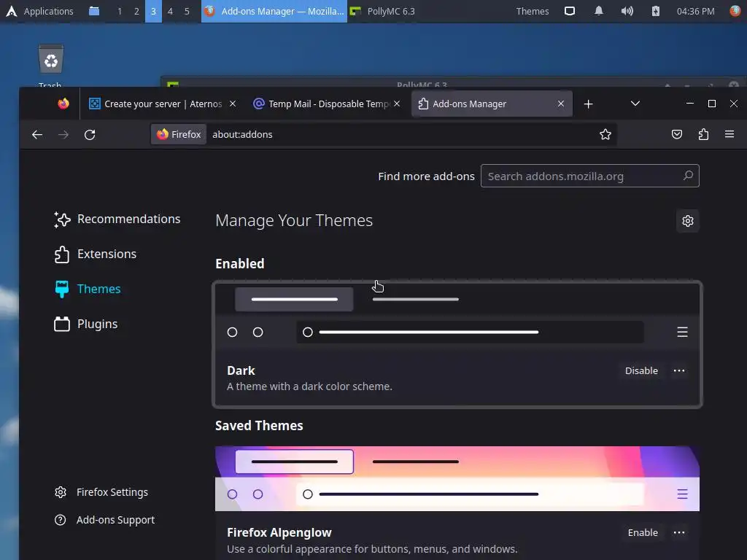Select the Themes sidebar section

pos(88,289)
